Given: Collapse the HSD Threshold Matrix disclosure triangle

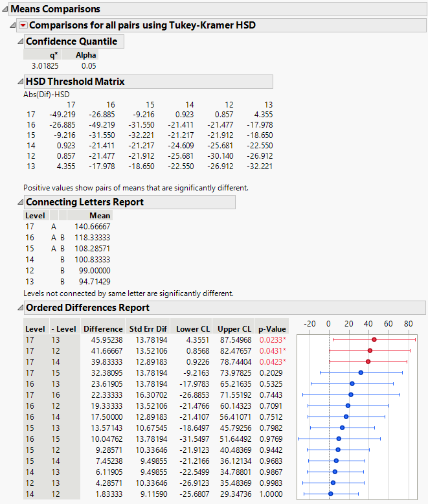Looking at the screenshot, I should (x=19, y=82).
